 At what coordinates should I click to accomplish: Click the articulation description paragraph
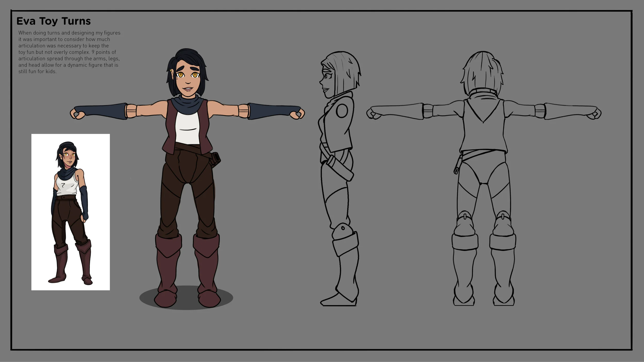(x=69, y=52)
